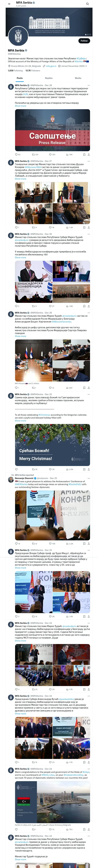The height and width of the screenshot is (868, 98).
Task: Share the Dec 27 Dušan Kozarev post
Action: click(89, 227)
